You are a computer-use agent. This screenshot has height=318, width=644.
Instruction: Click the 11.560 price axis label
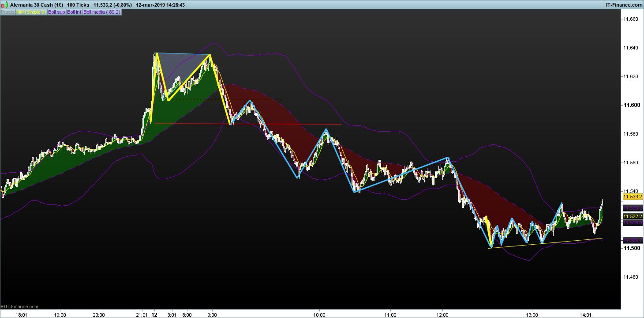click(x=630, y=163)
